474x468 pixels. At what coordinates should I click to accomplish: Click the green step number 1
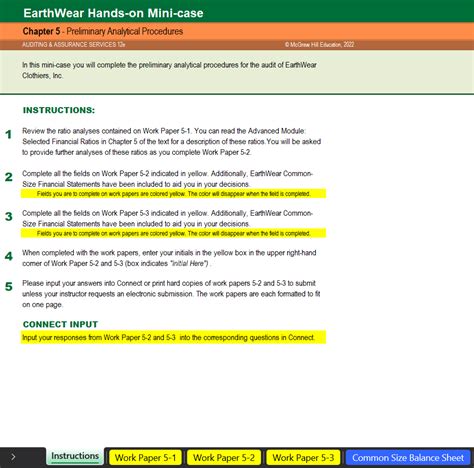pyautogui.click(x=8, y=134)
